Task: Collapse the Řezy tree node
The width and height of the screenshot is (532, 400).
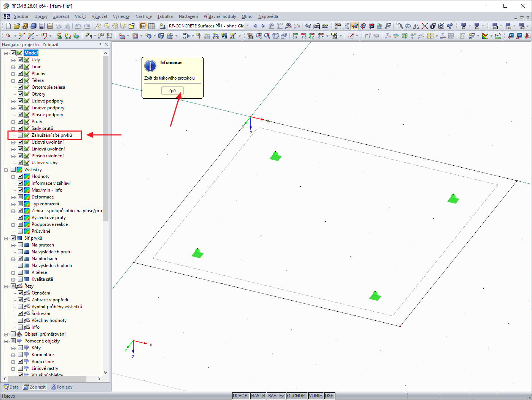Action: [6, 286]
